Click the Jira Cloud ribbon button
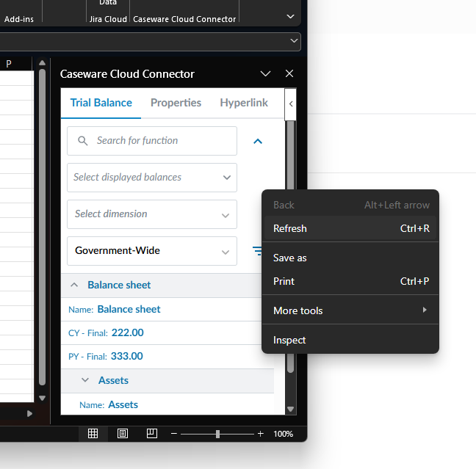The width and height of the screenshot is (476, 469). coord(108,19)
